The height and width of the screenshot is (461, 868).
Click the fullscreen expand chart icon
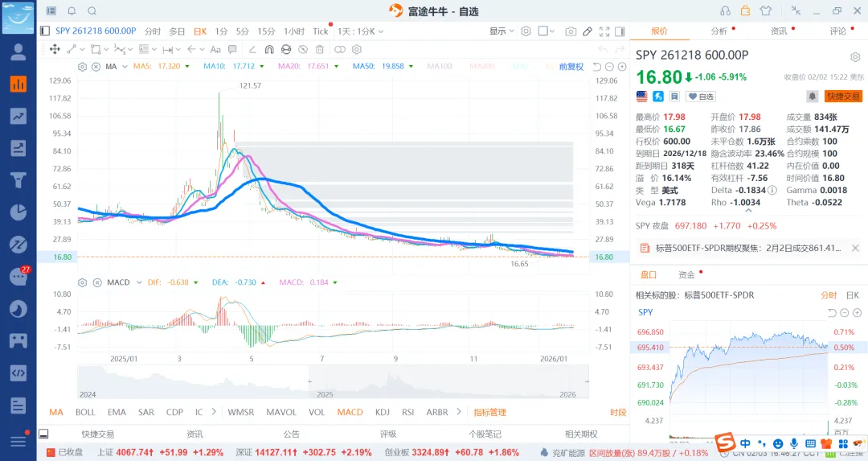coord(604,31)
